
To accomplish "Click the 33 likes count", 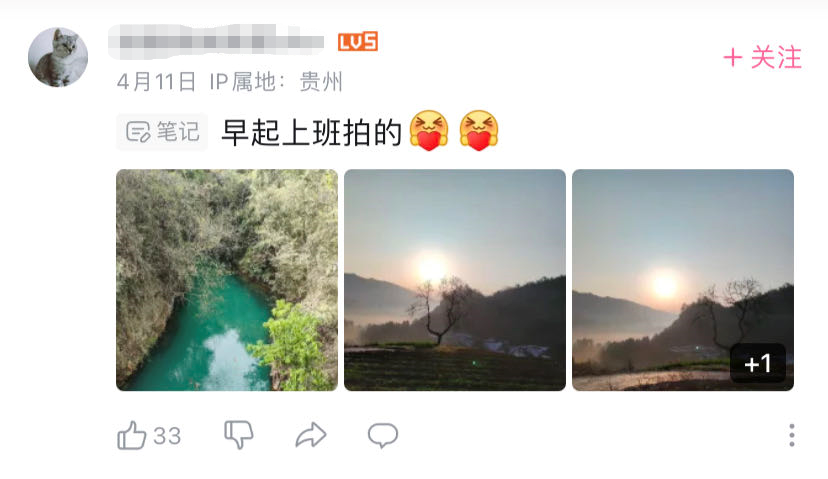I will pyautogui.click(x=167, y=436).
